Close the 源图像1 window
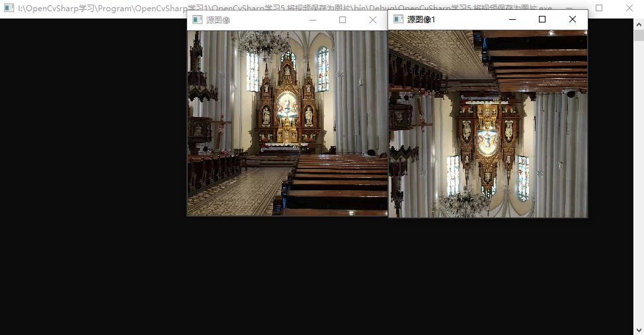 click(573, 19)
